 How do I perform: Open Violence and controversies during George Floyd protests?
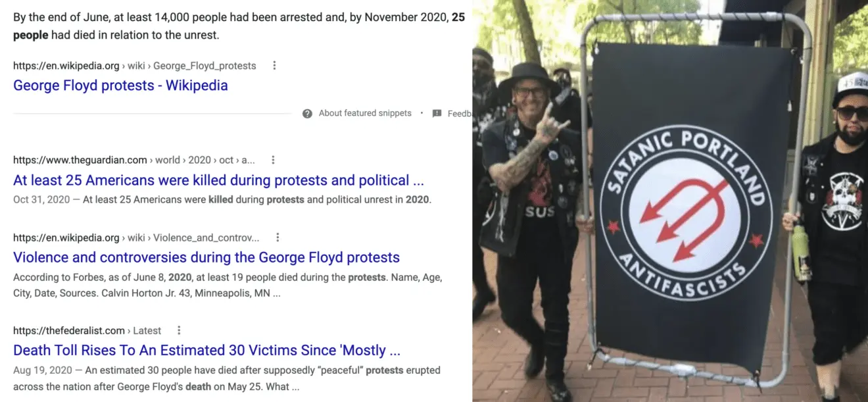click(206, 257)
